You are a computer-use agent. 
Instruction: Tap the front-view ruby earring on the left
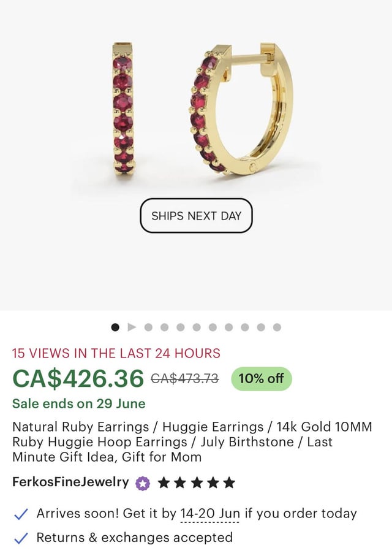[x=123, y=108]
